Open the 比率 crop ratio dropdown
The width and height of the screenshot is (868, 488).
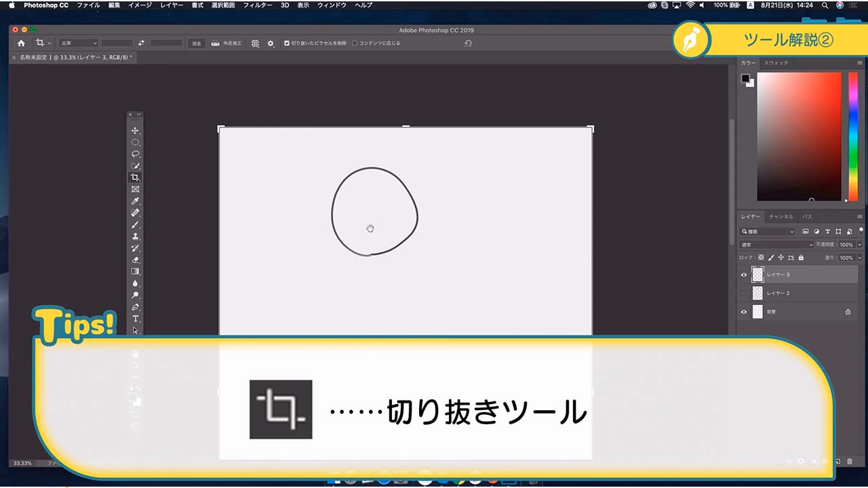tap(79, 43)
